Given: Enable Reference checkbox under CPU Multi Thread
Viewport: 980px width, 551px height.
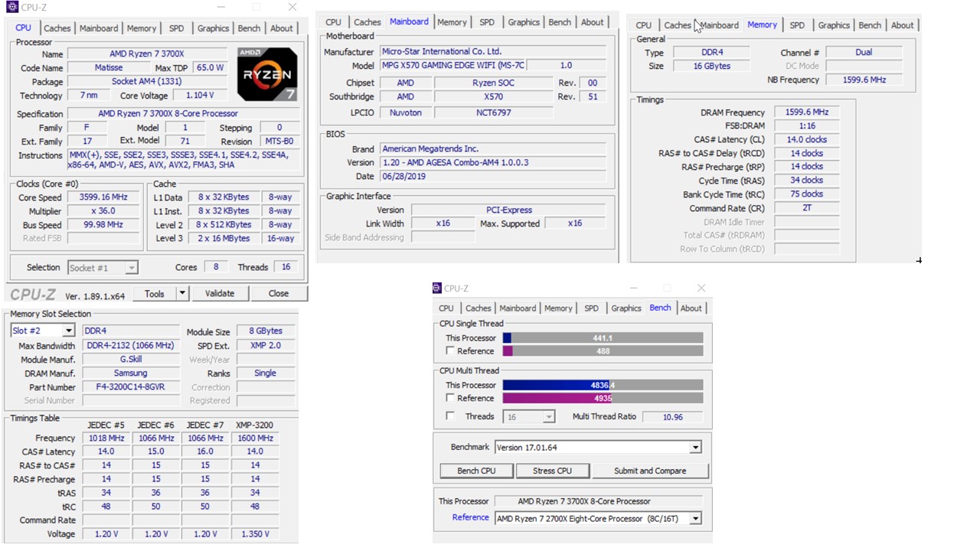Looking at the screenshot, I should pos(450,399).
